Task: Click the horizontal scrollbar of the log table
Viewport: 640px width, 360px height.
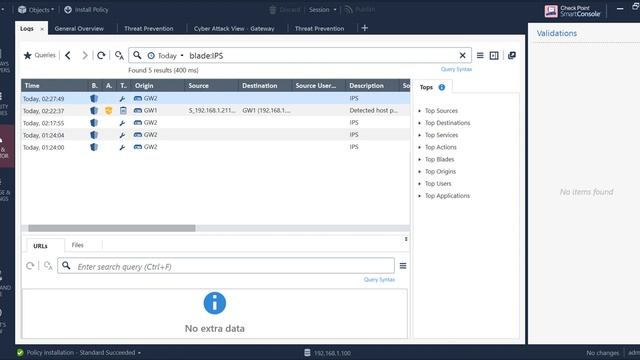Action: tap(112, 228)
